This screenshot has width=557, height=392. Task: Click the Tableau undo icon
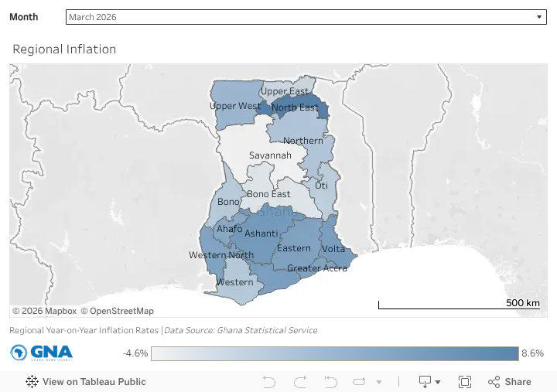click(269, 382)
